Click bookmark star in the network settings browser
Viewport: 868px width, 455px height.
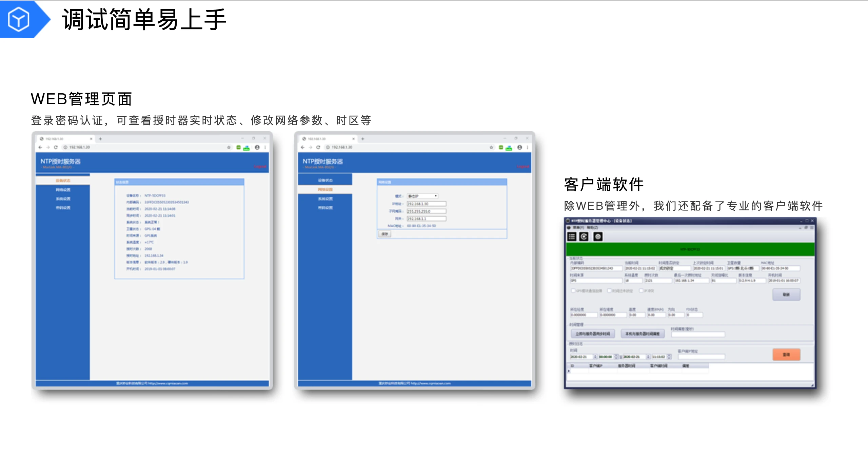(491, 147)
